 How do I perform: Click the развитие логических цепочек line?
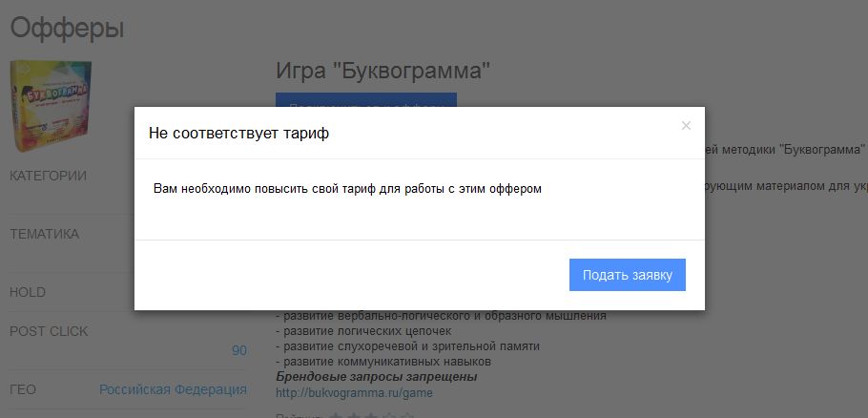click(x=363, y=331)
